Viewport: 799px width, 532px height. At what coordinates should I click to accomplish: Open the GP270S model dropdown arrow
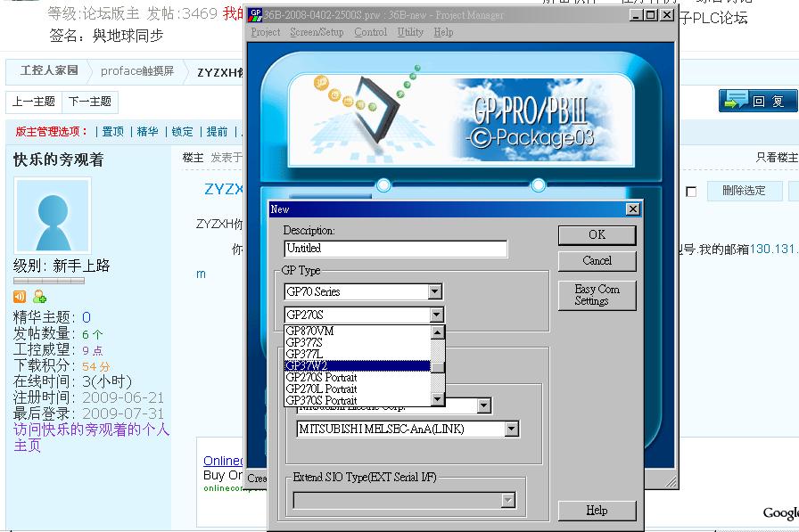click(435, 315)
